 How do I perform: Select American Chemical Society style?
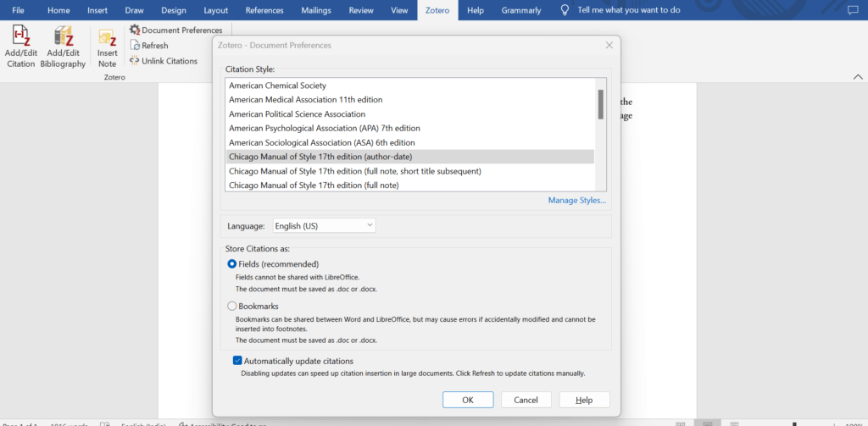410,86
